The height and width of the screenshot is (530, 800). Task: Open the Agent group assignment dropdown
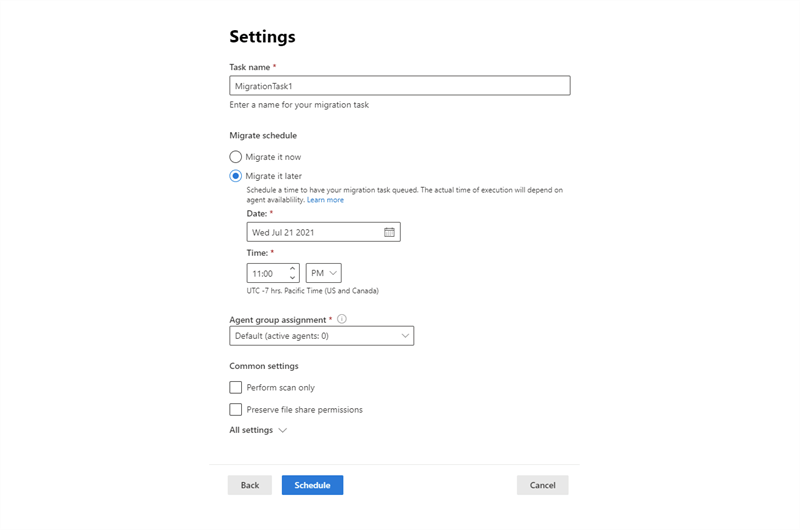[x=321, y=336]
